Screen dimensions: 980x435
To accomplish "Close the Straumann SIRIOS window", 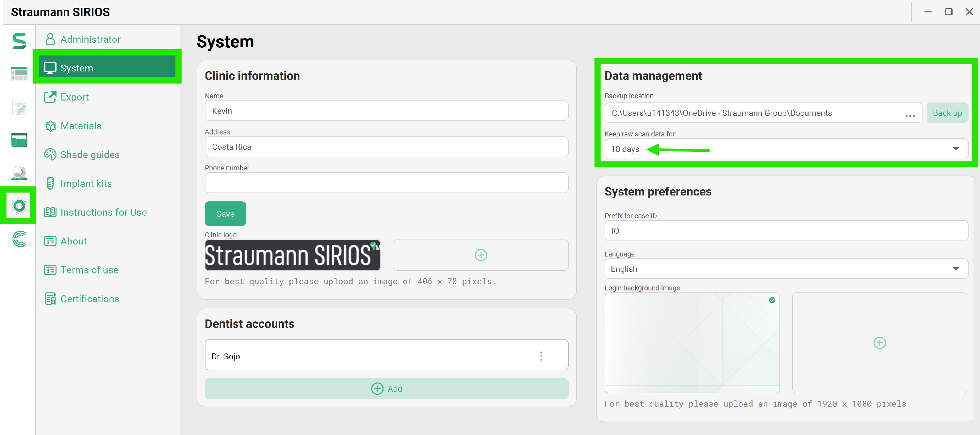I will tap(969, 12).
